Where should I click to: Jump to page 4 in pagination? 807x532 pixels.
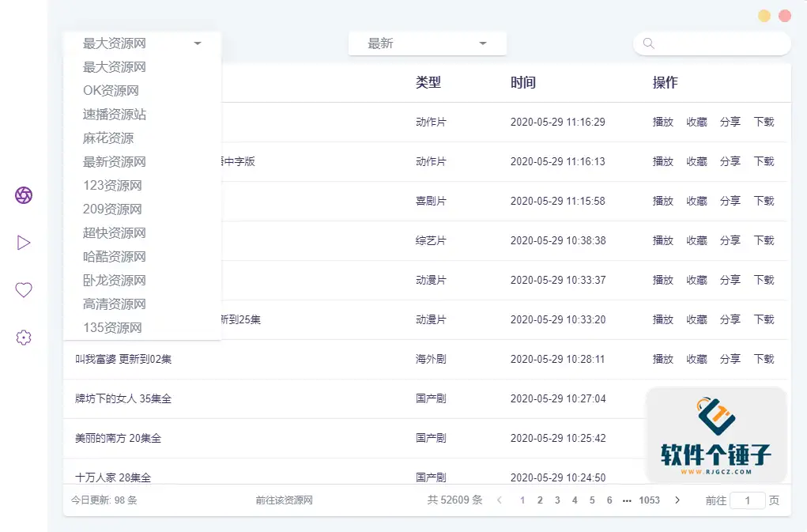(574, 500)
